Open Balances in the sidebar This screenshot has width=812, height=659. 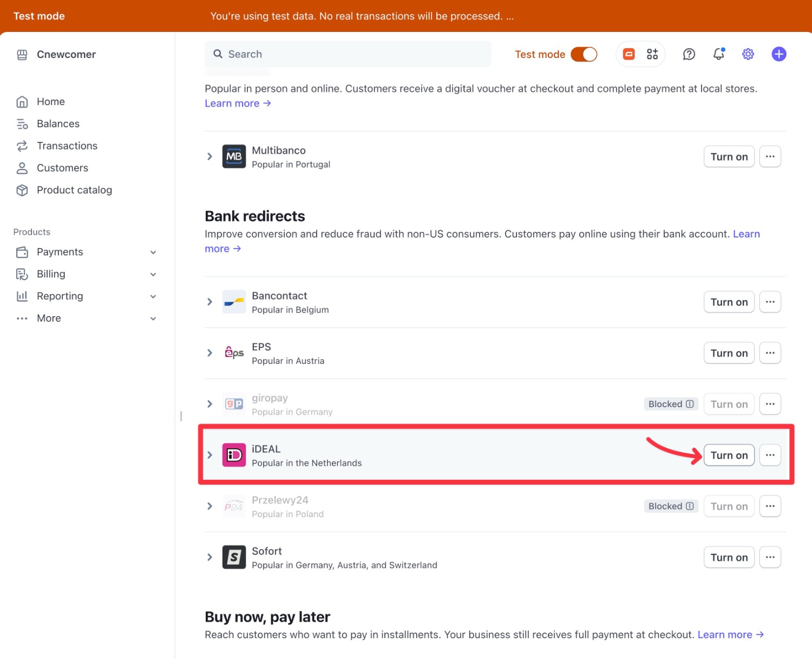(58, 124)
